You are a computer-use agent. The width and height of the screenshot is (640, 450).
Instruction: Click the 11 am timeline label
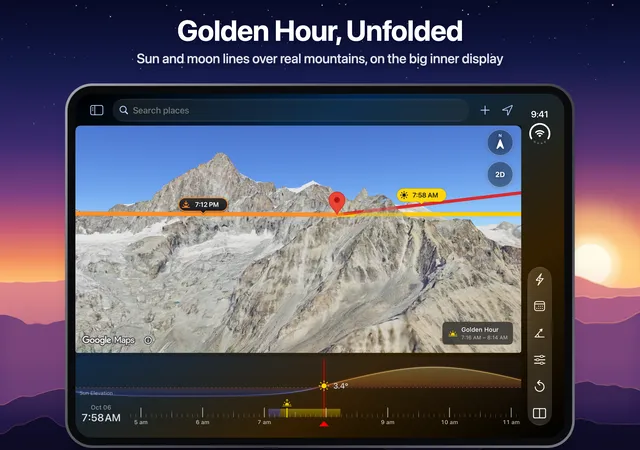click(511, 422)
